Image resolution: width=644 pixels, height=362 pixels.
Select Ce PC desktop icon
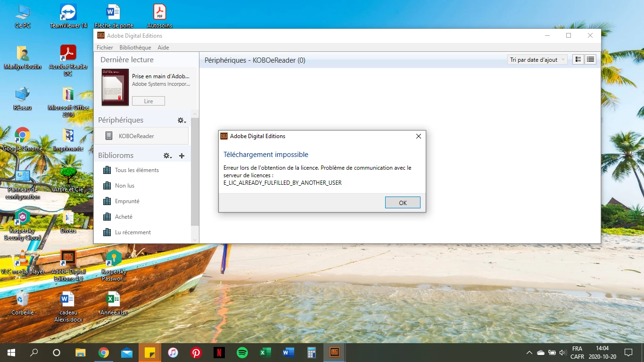click(23, 16)
